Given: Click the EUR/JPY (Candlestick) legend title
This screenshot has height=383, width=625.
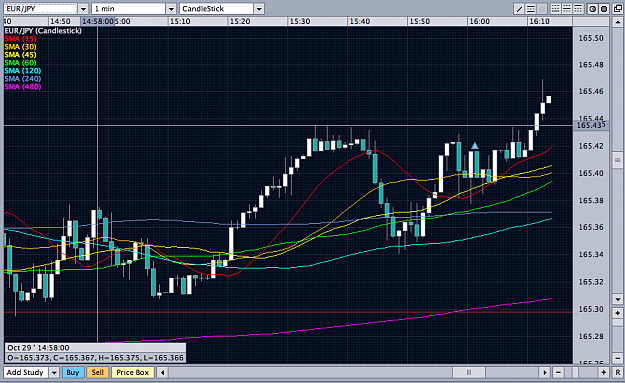Looking at the screenshot, I should point(43,31).
